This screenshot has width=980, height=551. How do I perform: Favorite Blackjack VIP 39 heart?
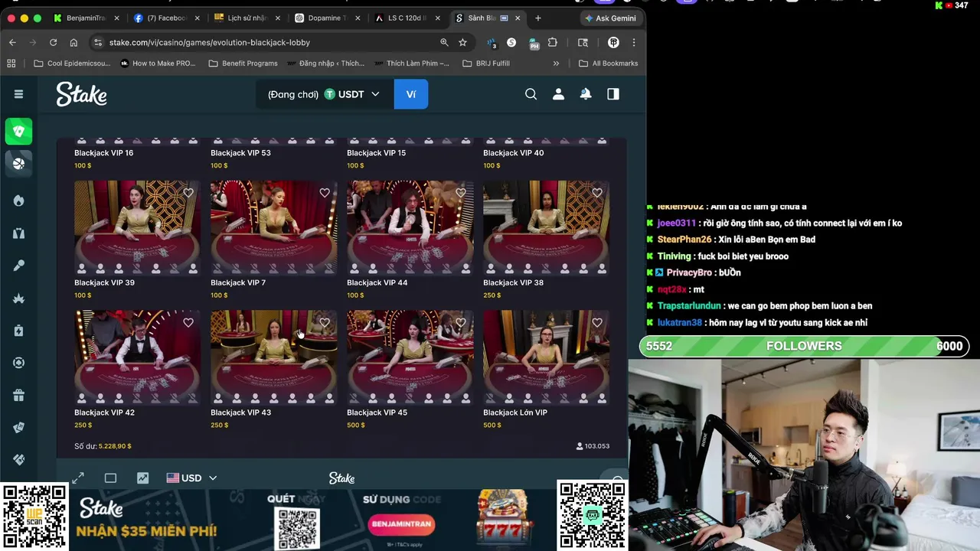(188, 193)
